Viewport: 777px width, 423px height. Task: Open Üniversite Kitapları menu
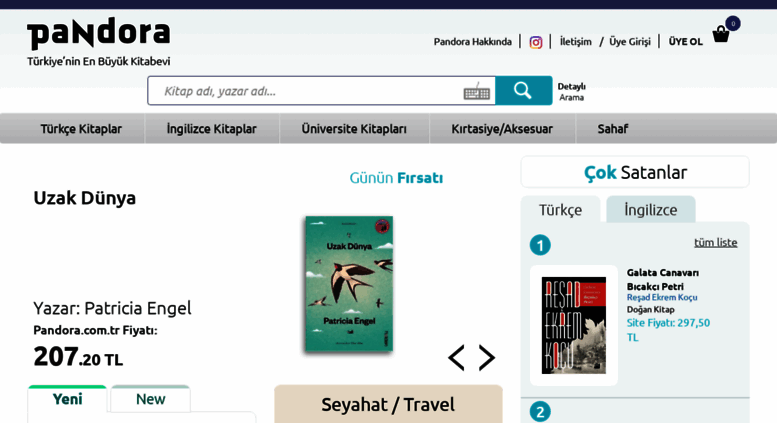tap(354, 129)
